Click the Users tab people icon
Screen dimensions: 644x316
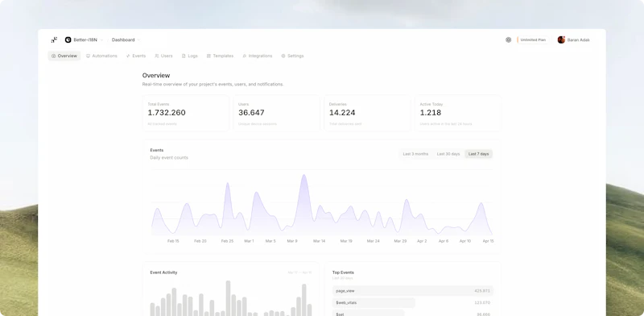point(156,56)
